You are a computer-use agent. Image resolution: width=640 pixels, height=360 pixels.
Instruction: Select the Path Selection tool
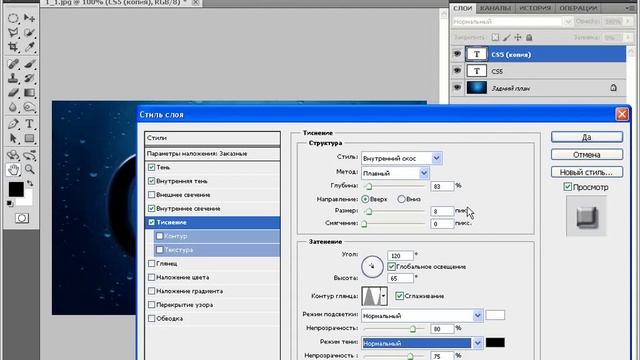(13, 138)
